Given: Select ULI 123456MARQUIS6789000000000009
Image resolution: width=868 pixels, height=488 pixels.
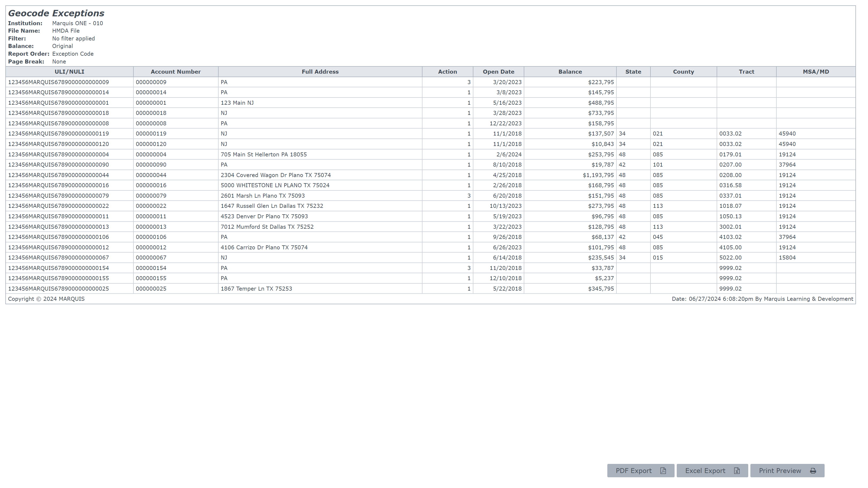Looking at the screenshot, I should [58, 82].
